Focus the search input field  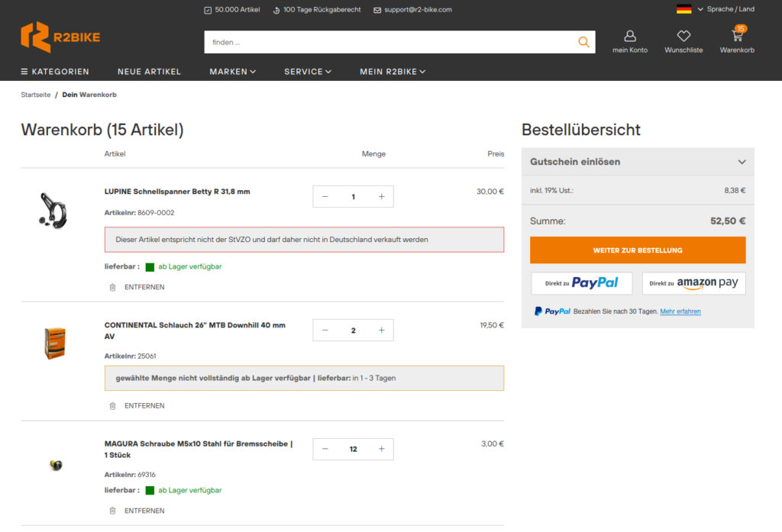pyautogui.click(x=389, y=42)
